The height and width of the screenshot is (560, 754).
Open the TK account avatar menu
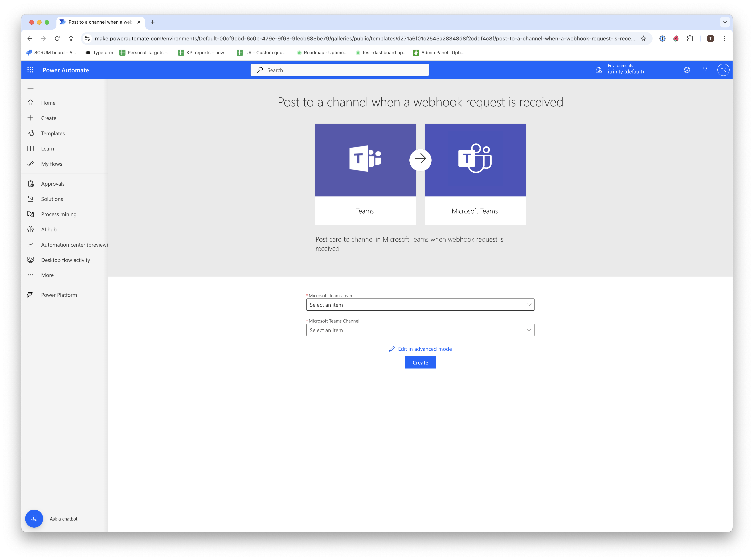[x=723, y=70]
